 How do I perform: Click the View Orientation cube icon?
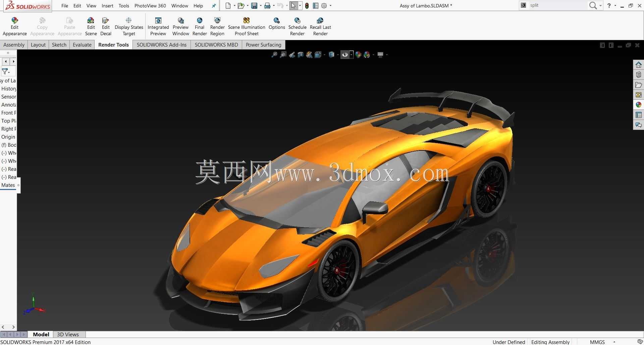click(x=318, y=55)
